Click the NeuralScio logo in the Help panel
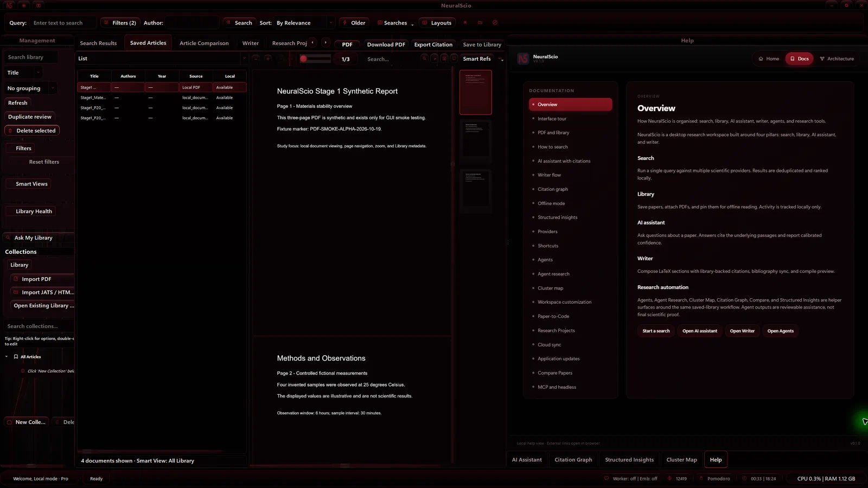 (x=523, y=59)
